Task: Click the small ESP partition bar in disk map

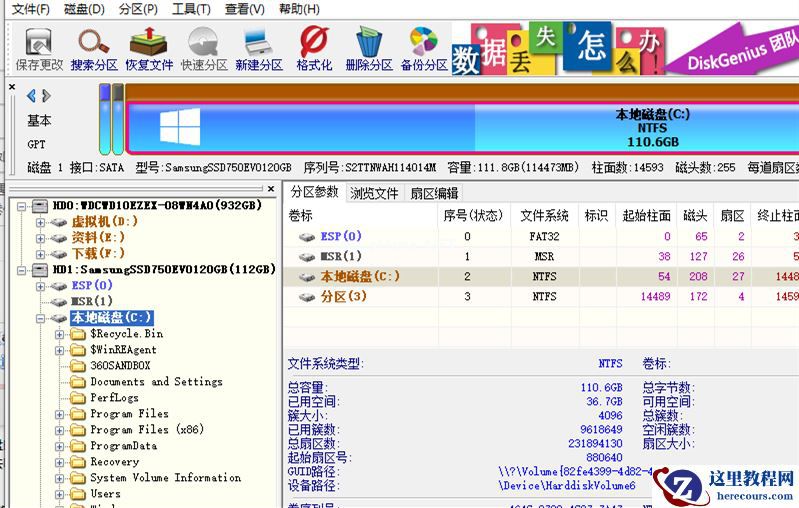Action: click(x=105, y=119)
